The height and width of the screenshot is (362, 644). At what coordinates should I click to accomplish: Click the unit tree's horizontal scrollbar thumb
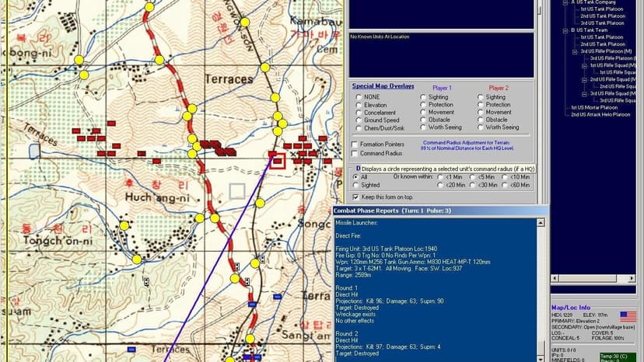(x=587, y=278)
